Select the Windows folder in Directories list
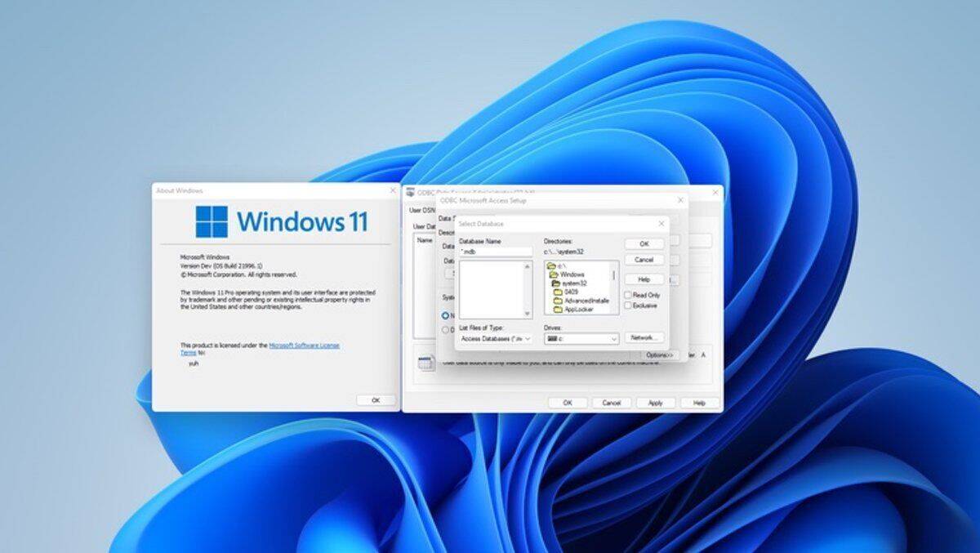Image resolution: width=980 pixels, height=553 pixels. tap(566, 274)
